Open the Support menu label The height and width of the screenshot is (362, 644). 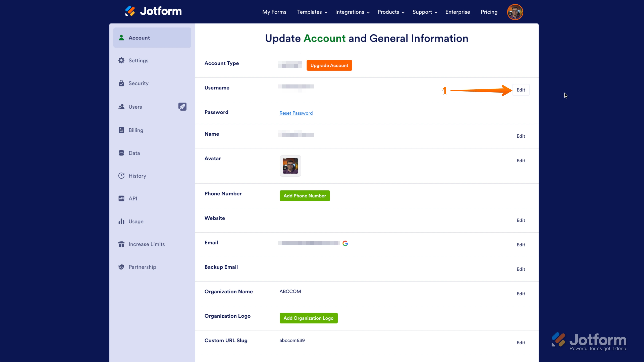(422, 12)
